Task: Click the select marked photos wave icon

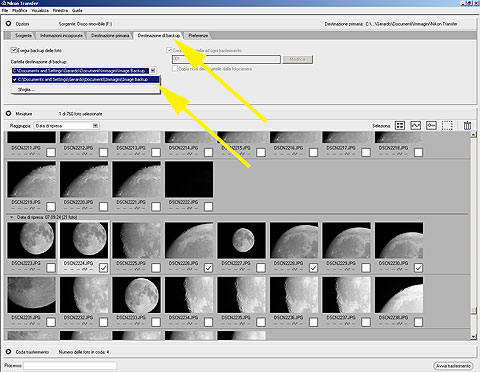Action: point(415,126)
